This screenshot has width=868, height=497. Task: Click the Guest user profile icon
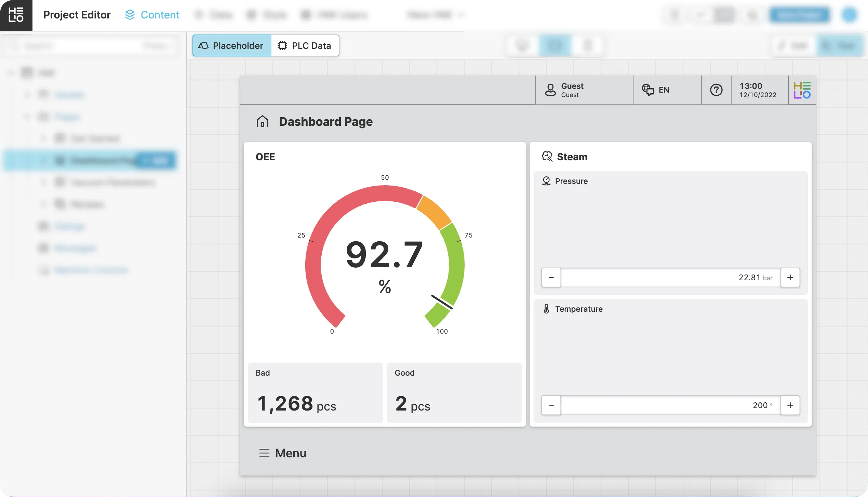pyautogui.click(x=550, y=90)
